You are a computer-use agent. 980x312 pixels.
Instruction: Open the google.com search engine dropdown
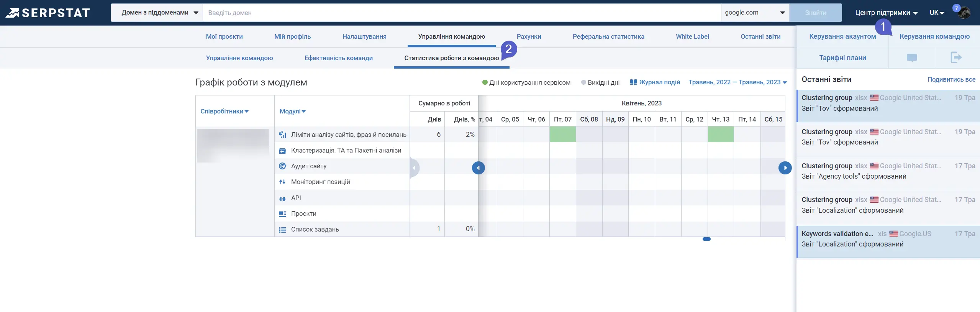[755, 13]
